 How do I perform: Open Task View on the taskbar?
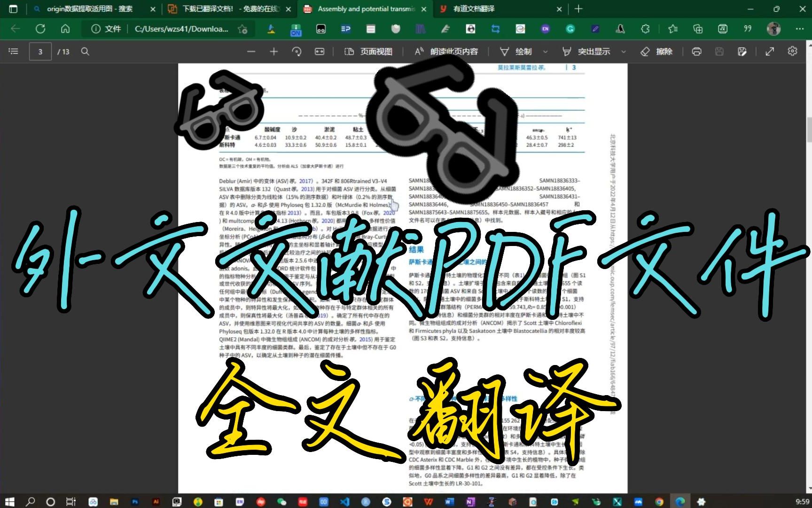click(x=70, y=501)
